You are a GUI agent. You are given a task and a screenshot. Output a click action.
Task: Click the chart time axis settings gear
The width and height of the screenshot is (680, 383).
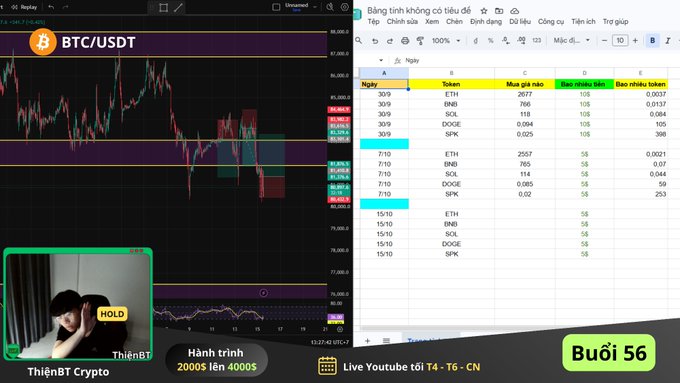pyautogui.click(x=340, y=329)
